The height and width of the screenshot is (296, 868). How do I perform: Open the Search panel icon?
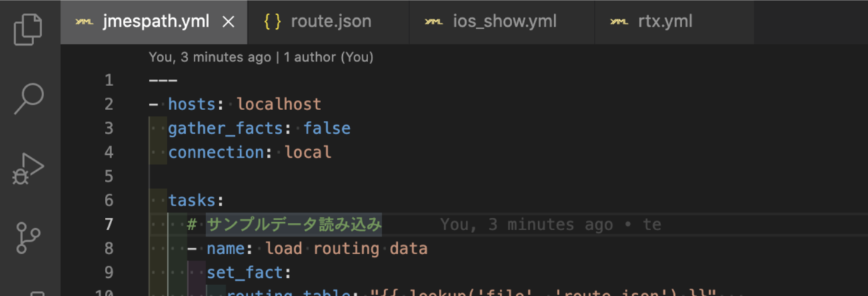coord(29,99)
